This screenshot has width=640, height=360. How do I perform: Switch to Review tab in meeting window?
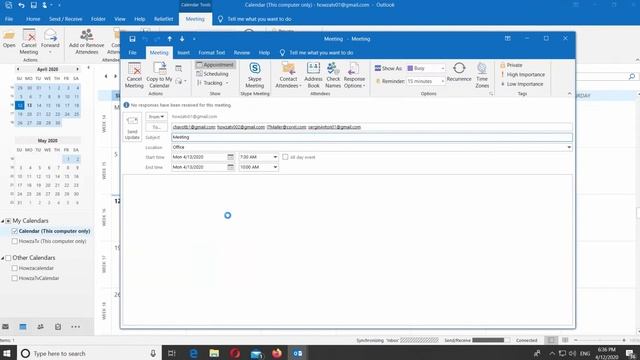click(x=242, y=53)
